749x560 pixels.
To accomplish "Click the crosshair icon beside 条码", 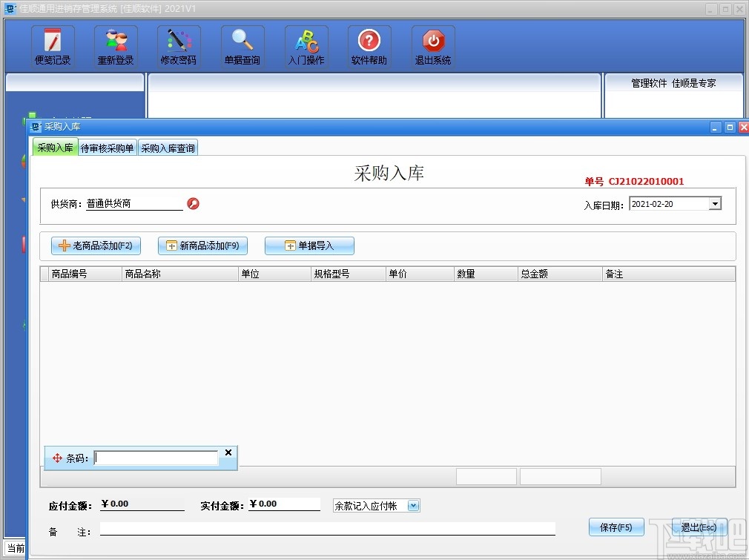I will 57,458.
